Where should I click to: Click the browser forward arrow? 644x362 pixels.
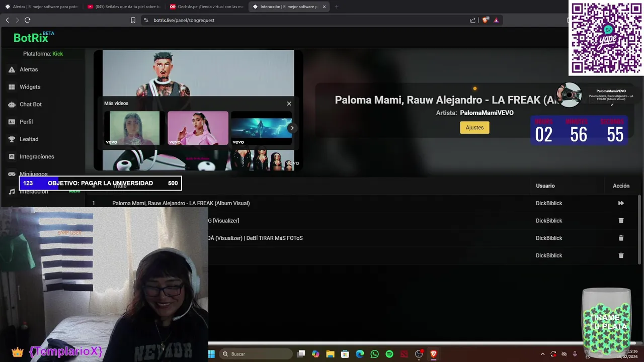pos(17,20)
